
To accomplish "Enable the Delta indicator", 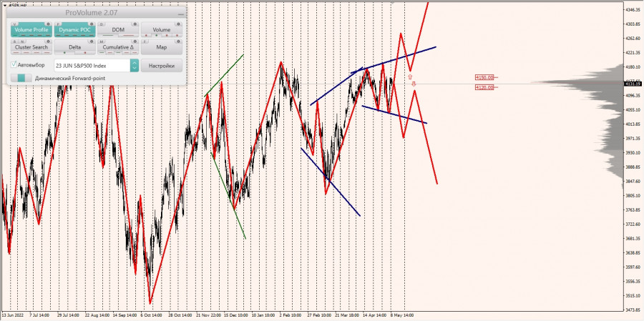I will tap(74, 47).
